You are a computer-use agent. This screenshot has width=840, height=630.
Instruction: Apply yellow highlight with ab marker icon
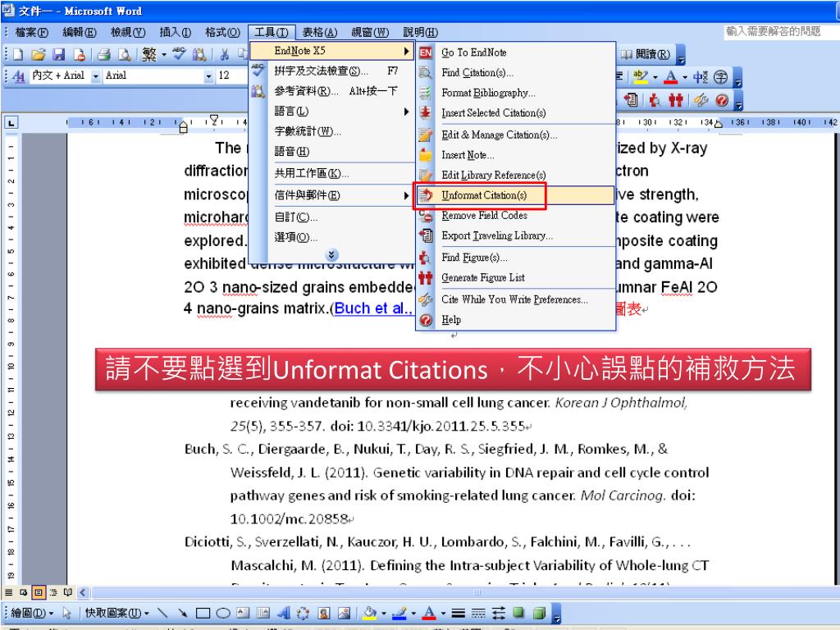(640, 76)
